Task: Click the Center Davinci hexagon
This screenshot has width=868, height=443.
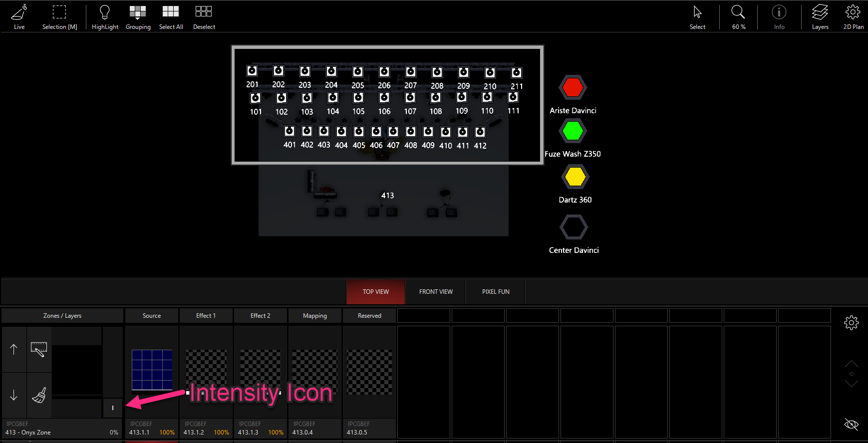Action: [x=574, y=227]
